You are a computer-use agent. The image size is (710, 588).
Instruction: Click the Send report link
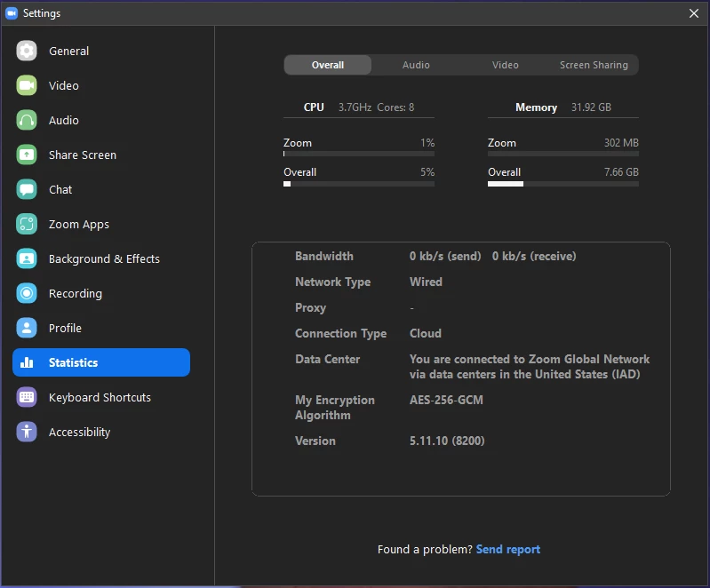tap(508, 549)
